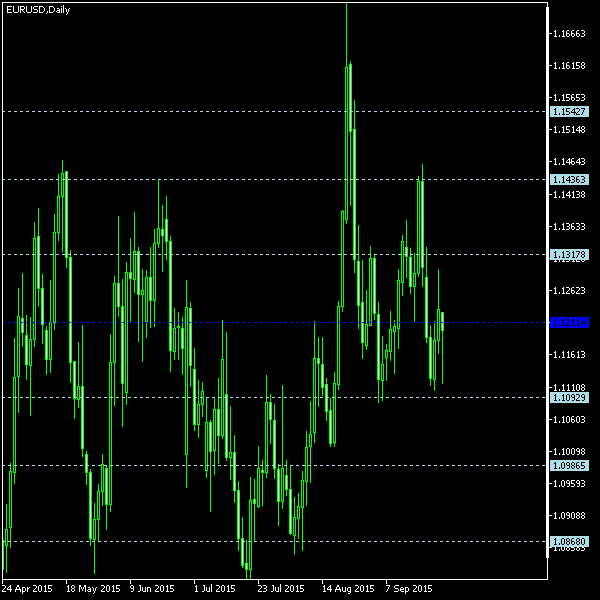Select the 1.14363 horizontal line label
600x600 pixels.
tap(569, 179)
